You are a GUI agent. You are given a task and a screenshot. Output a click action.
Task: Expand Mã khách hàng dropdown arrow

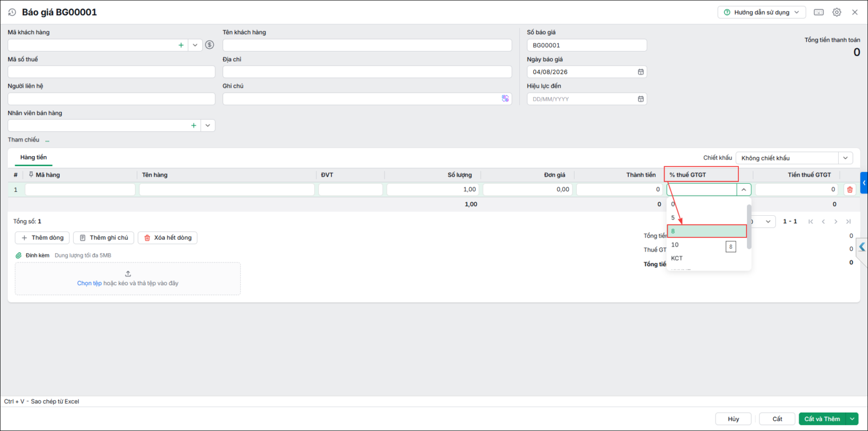[x=195, y=45]
